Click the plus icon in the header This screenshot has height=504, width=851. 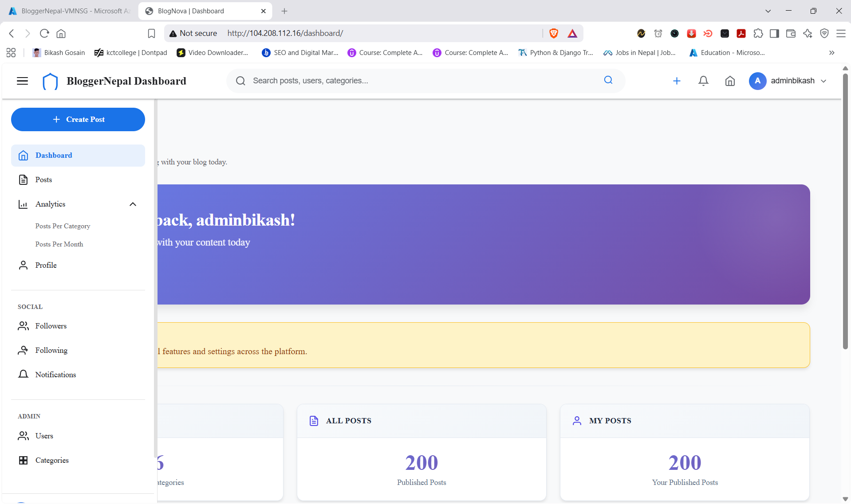pos(677,81)
